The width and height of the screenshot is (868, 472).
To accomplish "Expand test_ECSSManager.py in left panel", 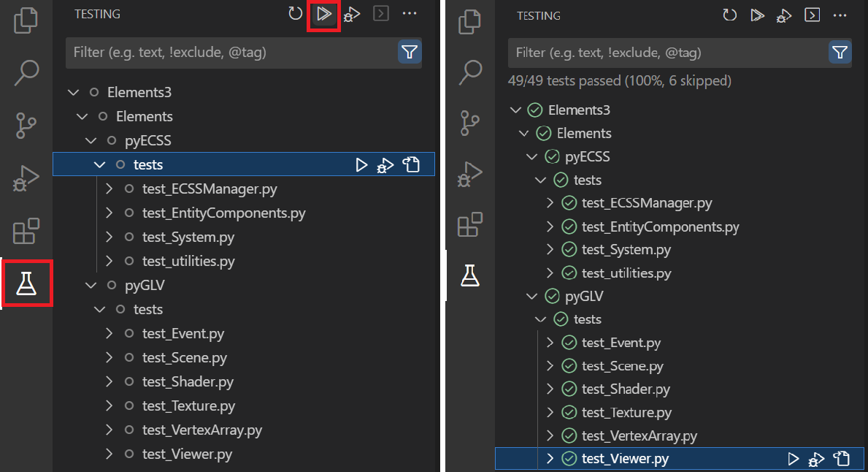I will [109, 189].
